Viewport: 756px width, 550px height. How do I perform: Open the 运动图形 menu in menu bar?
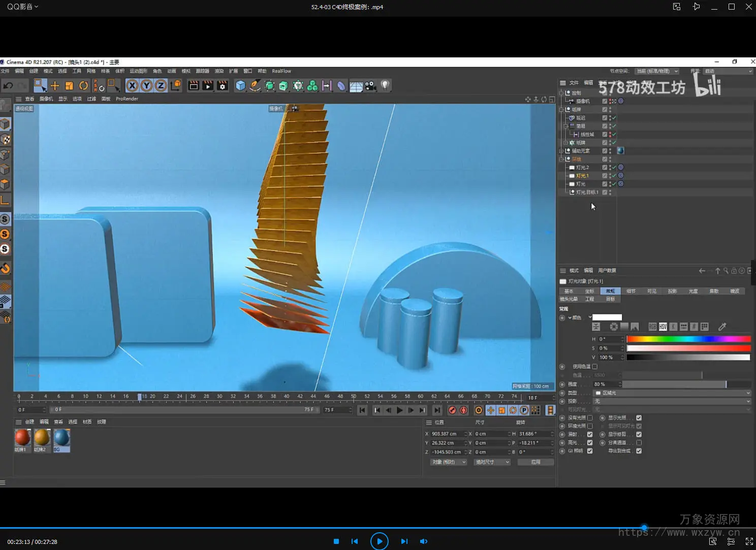[138, 71]
